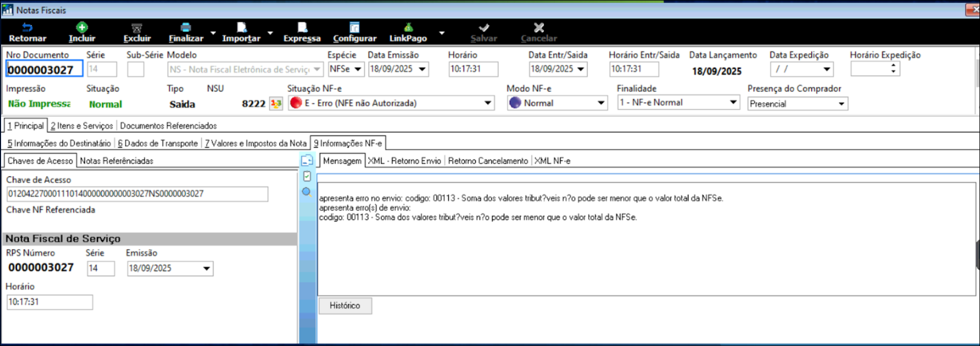
Task: Click the Importar document icon
Action: click(241, 28)
